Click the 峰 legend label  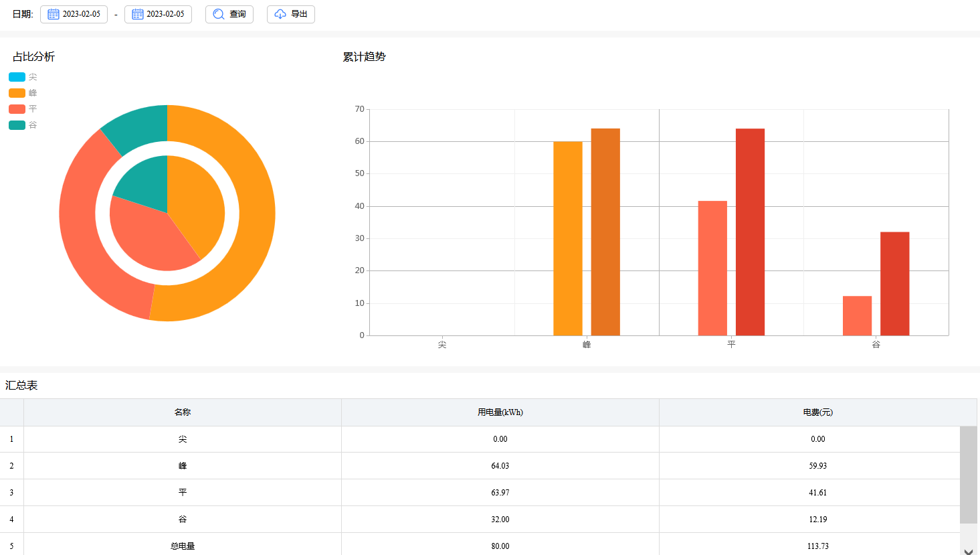click(33, 93)
